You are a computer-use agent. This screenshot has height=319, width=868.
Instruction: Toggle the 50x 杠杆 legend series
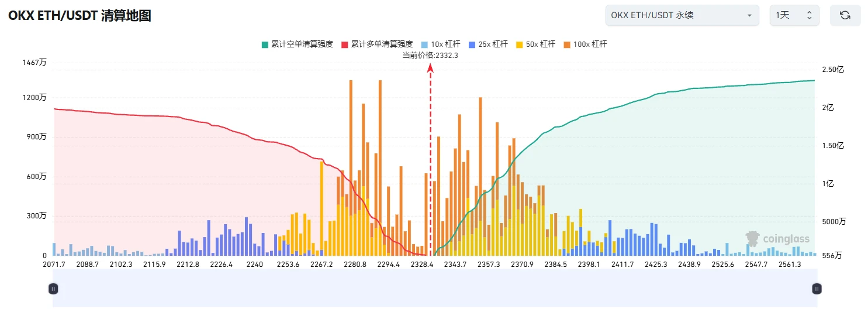(535, 44)
